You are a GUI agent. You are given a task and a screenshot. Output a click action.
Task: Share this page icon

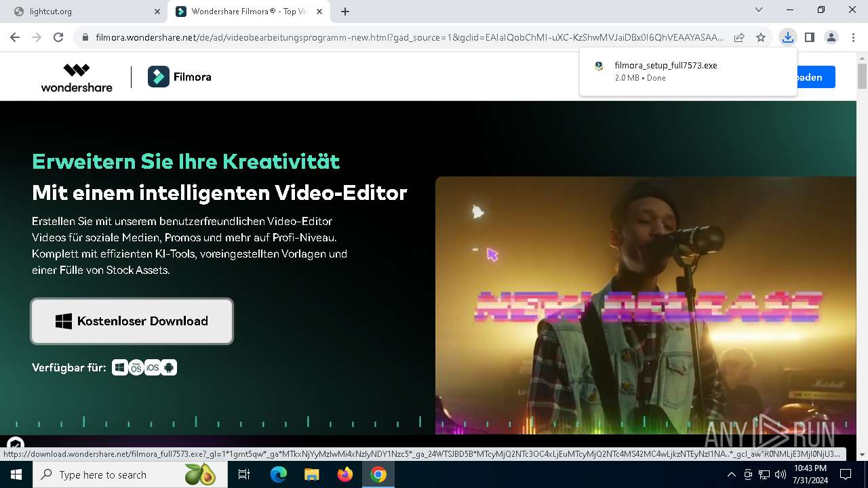click(x=739, y=37)
